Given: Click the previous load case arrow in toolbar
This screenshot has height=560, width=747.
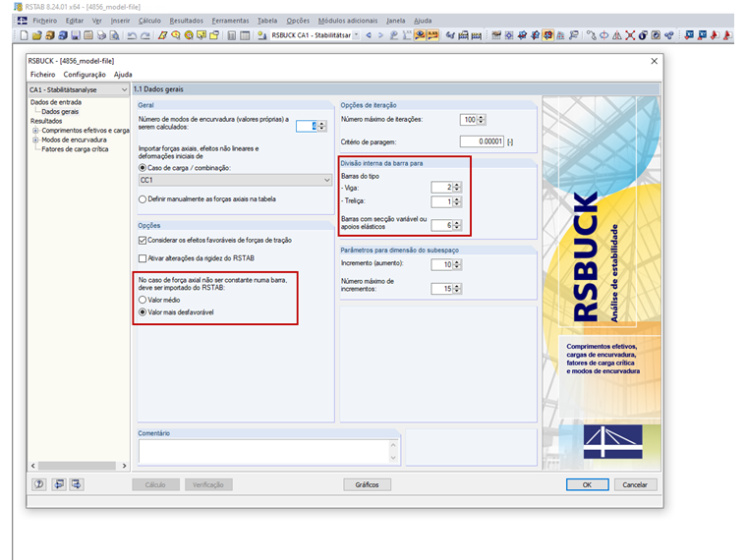Looking at the screenshot, I should pyautogui.click(x=369, y=35).
